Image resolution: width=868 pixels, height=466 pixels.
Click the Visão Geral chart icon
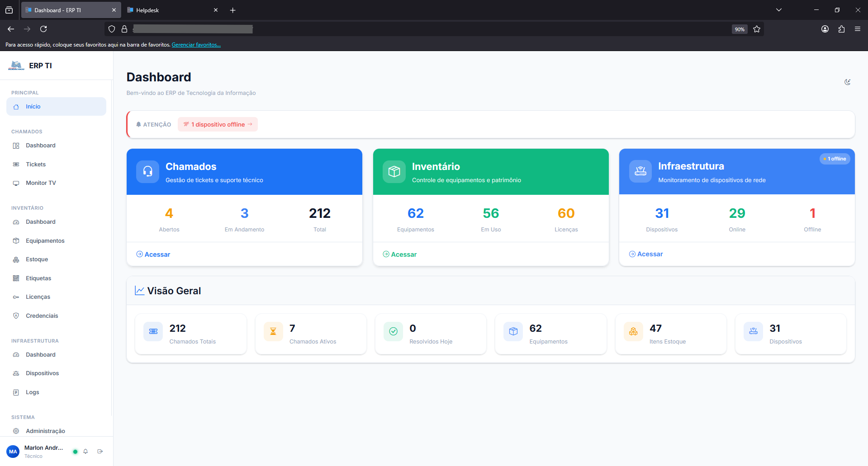(x=140, y=291)
